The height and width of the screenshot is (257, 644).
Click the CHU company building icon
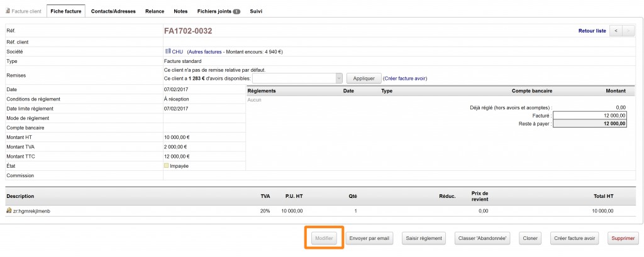click(167, 52)
